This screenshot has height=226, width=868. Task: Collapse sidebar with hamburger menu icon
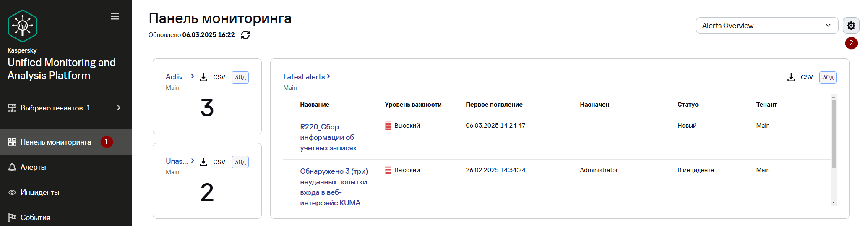pos(115,16)
